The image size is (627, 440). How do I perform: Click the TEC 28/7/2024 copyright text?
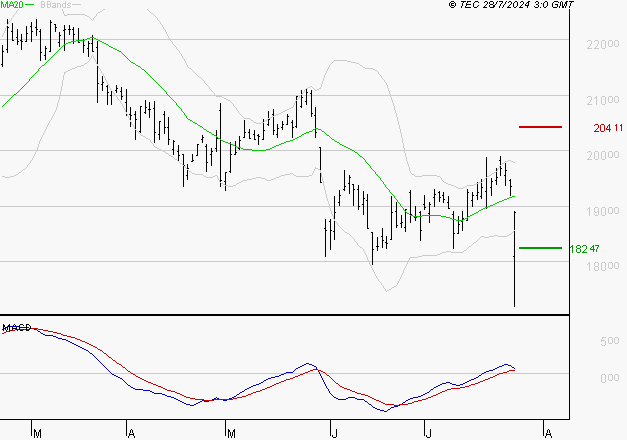(x=511, y=4)
